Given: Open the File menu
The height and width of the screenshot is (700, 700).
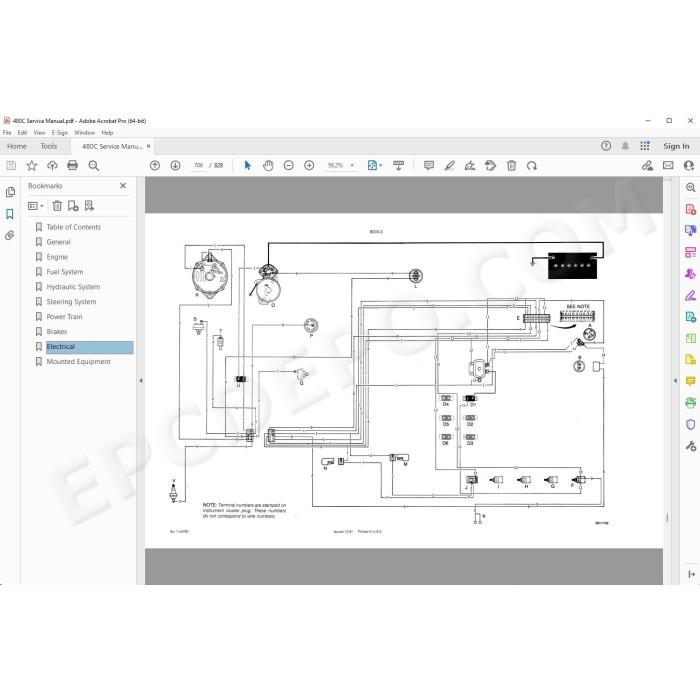Looking at the screenshot, I should (7, 133).
